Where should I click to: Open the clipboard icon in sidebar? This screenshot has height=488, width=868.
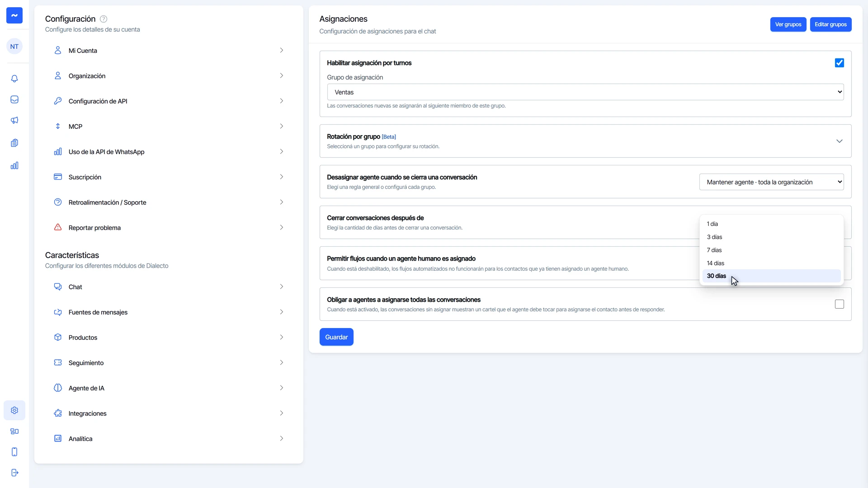point(14,143)
